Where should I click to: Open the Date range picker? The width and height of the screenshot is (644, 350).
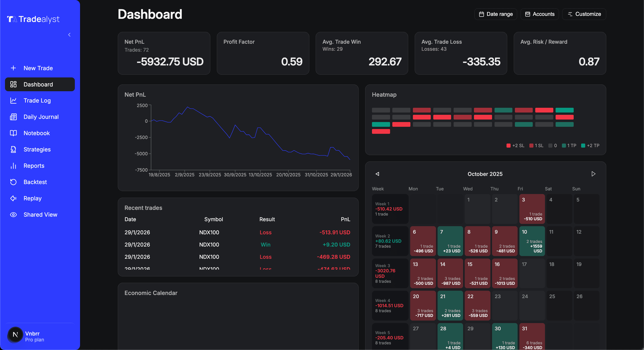tap(495, 14)
